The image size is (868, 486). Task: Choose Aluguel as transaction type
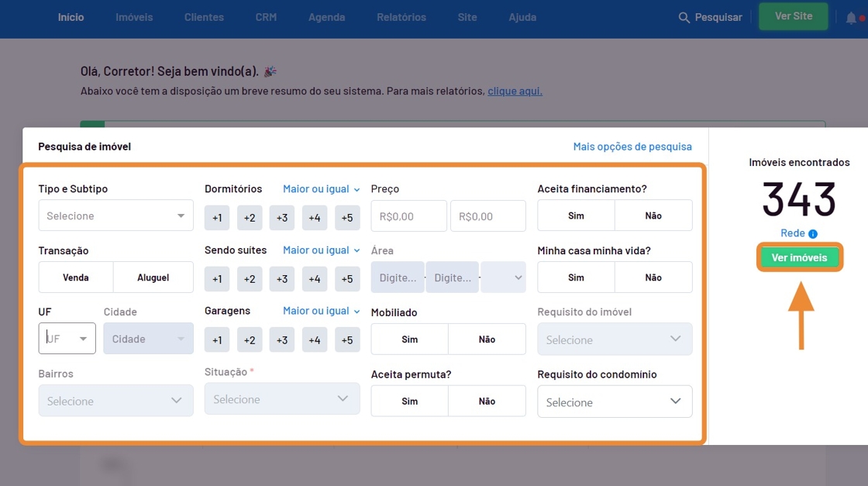153,277
